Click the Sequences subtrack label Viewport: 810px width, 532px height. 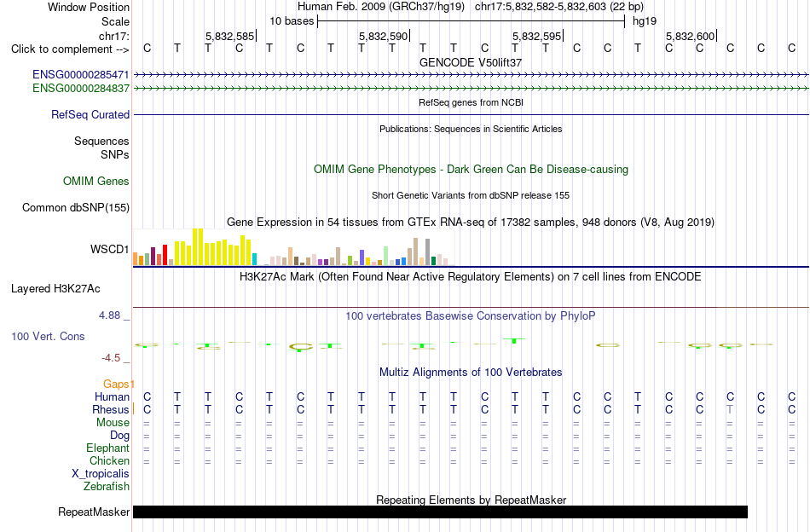(x=101, y=141)
